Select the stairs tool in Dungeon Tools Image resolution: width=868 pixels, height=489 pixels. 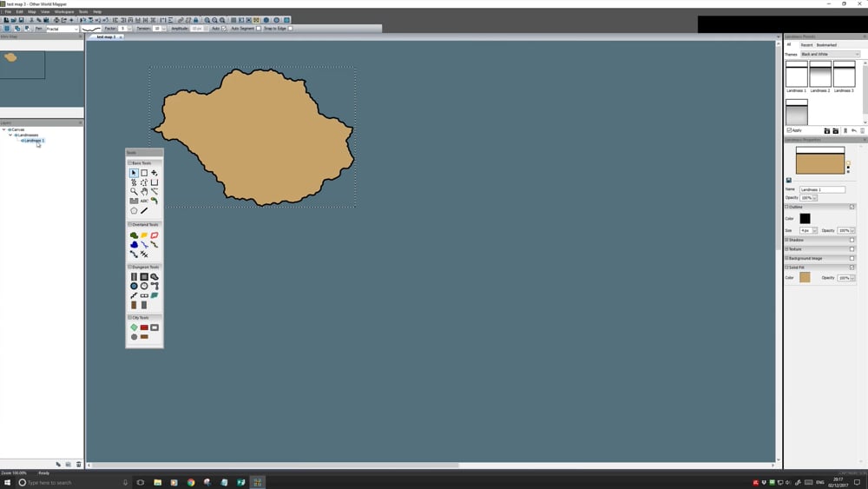(x=134, y=295)
